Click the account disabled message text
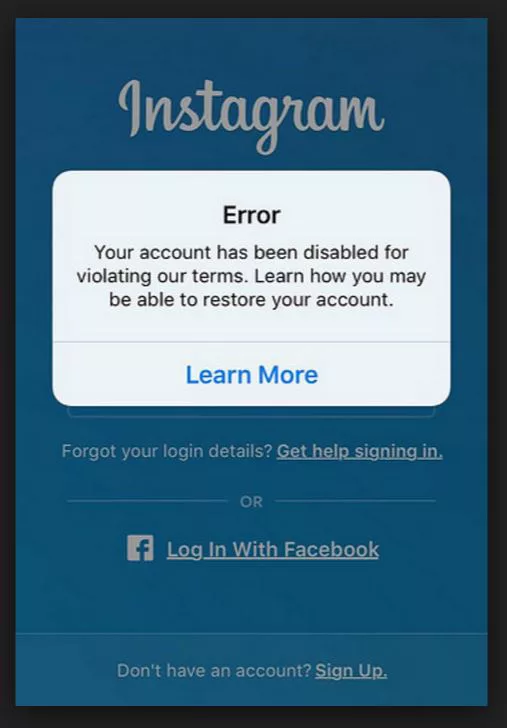507x728 pixels. pyautogui.click(x=251, y=276)
